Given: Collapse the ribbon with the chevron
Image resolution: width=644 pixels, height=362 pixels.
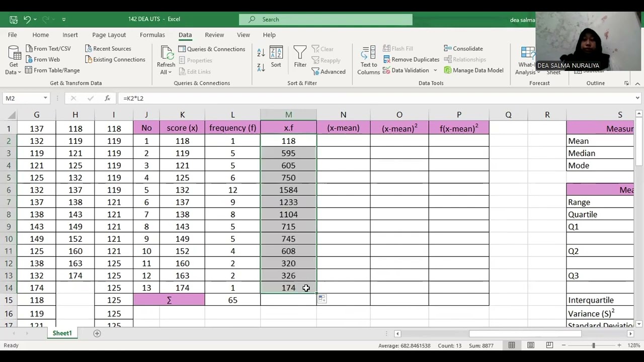Looking at the screenshot, I should (637, 83).
